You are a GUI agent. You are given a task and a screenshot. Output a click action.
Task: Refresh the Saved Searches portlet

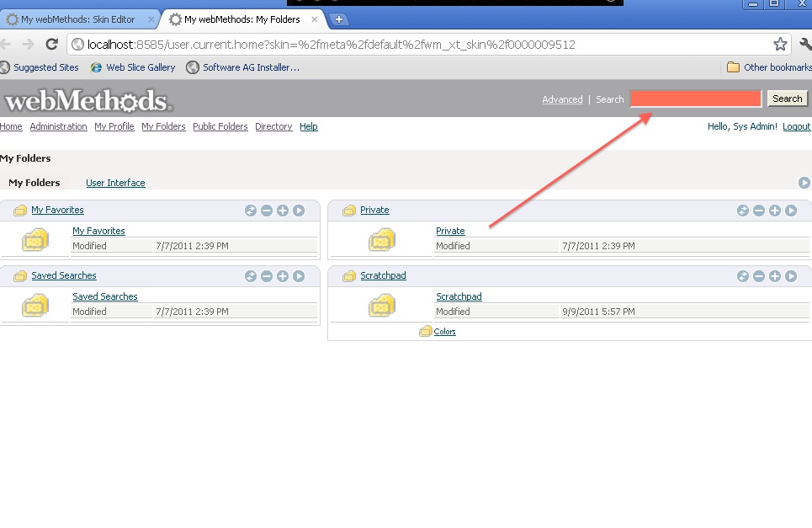(x=251, y=276)
